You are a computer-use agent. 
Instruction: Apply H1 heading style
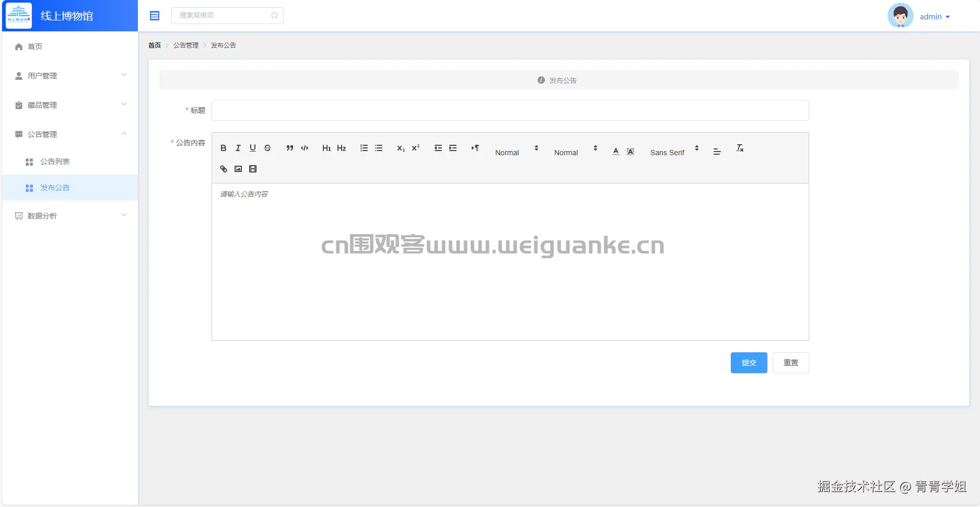coord(326,148)
